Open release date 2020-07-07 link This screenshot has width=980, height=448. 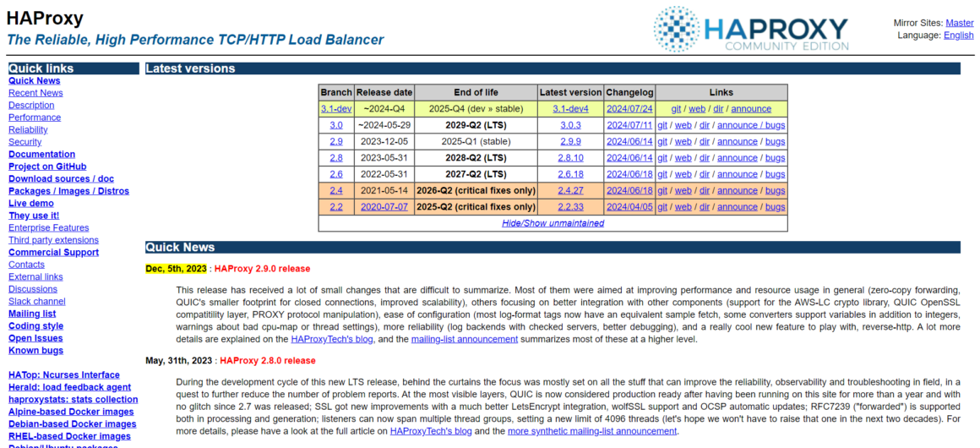(x=385, y=207)
